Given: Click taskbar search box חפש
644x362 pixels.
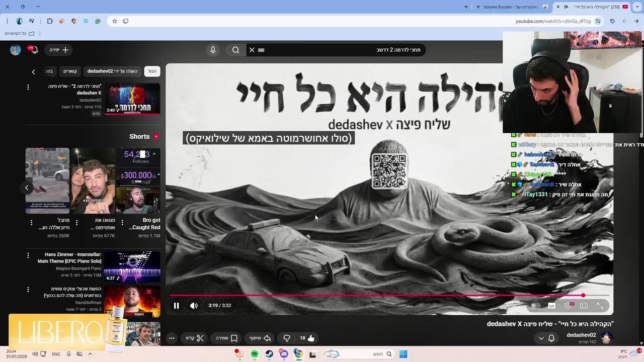Looking at the screenshot, I should pos(358,354).
